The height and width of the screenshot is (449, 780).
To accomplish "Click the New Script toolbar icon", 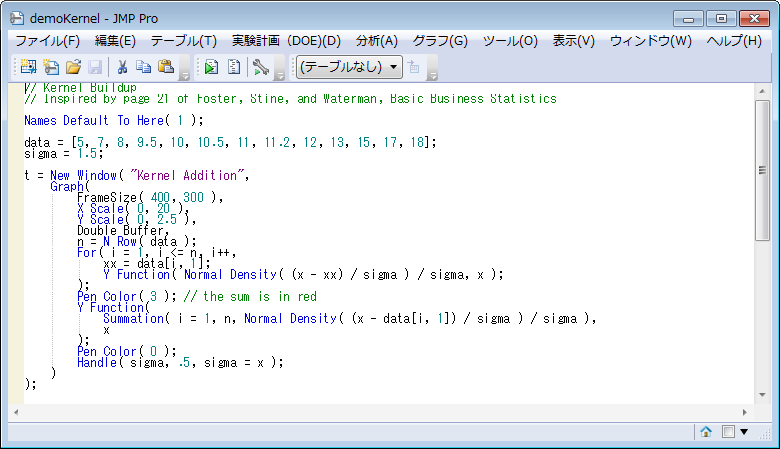I will point(50,67).
